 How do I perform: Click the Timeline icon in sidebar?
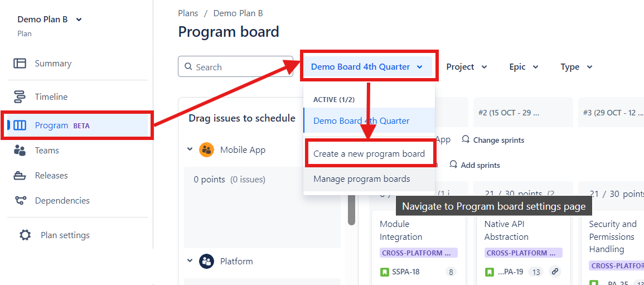point(20,96)
